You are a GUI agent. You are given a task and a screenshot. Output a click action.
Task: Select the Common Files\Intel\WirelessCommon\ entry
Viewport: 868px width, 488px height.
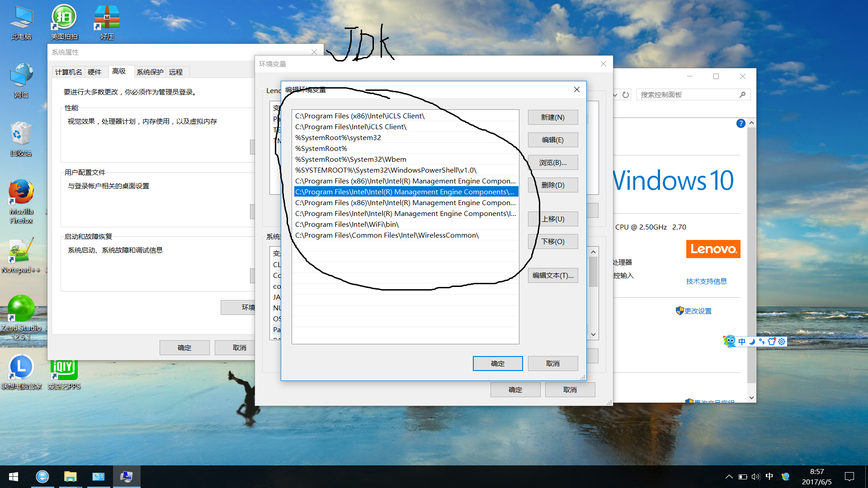point(406,235)
